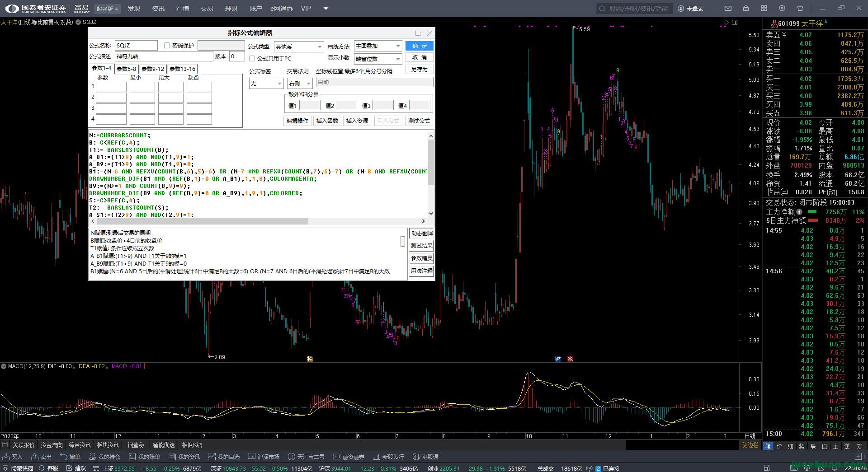Click the 隐藏快捷 hide shortcuts icon
This screenshot has height=472, width=868.
pos(5,468)
